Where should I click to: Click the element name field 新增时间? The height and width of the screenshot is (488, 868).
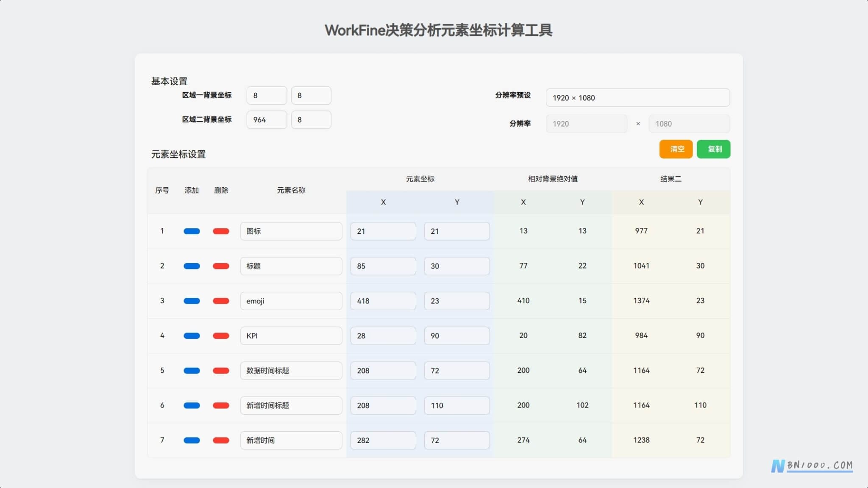(x=291, y=440)
